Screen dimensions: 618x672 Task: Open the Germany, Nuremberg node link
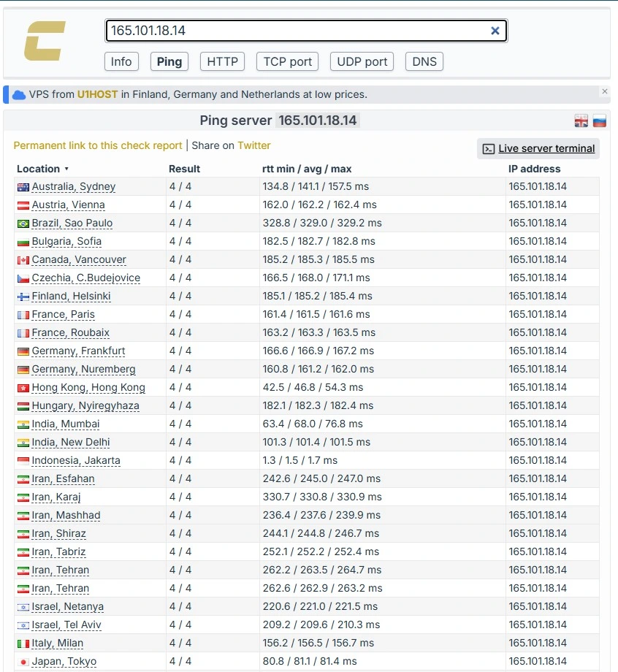[83, 369]
